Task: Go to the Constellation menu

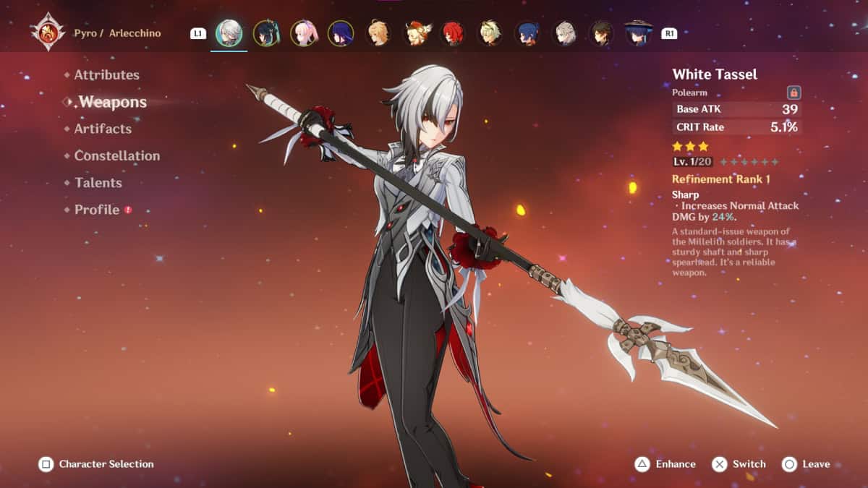Action: (116, 155)
